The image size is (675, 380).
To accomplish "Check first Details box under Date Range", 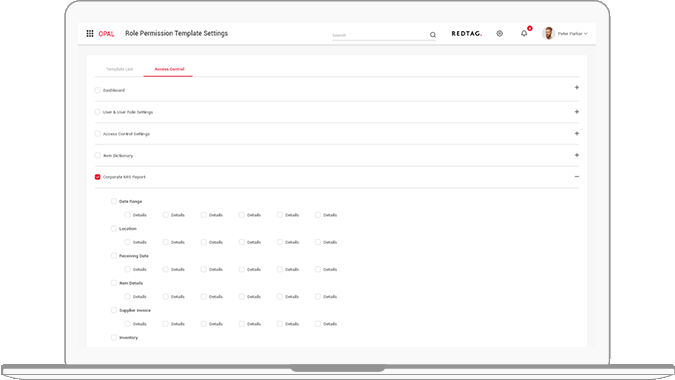I will click(127, 215).
